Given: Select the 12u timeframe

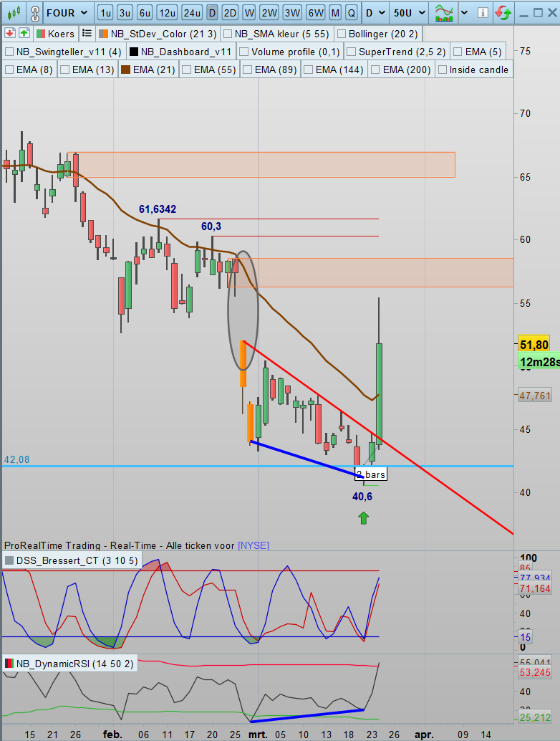Looking at the screenshot, I should [x=167, y=13].
